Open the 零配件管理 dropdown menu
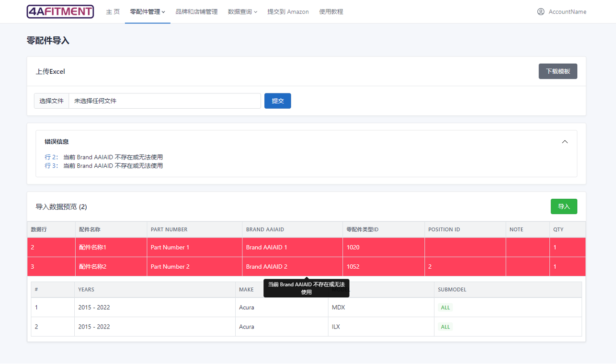 tap(148, 11)
